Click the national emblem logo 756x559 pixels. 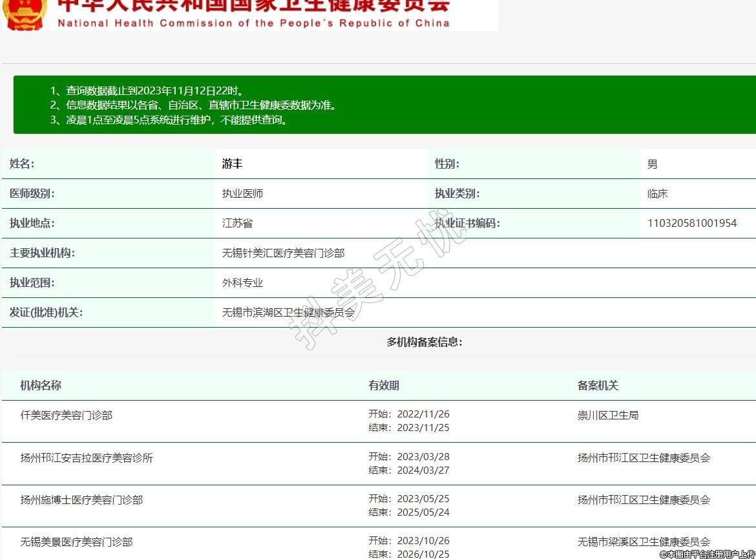coord(25,13)
